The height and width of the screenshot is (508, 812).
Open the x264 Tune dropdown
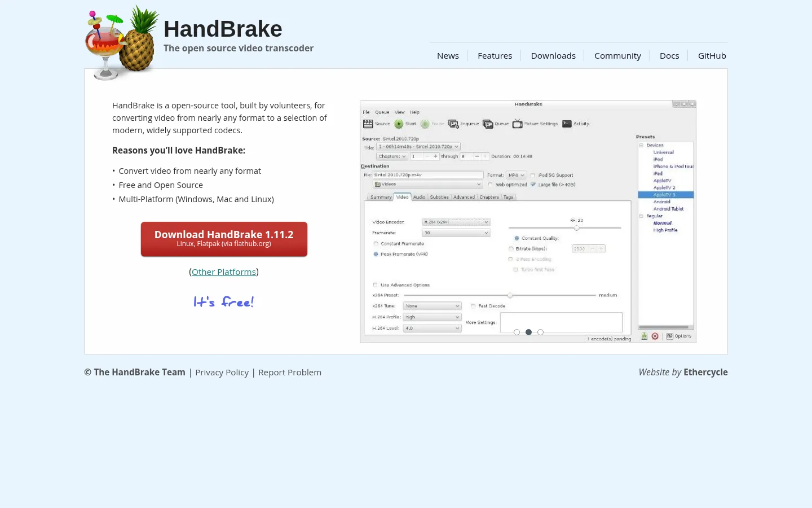[x=432, y=306]
